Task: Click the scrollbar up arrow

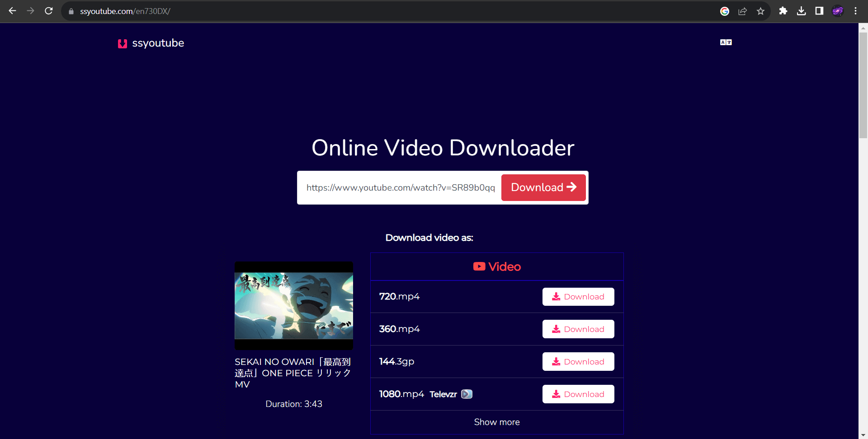Action: pos(863,28)
